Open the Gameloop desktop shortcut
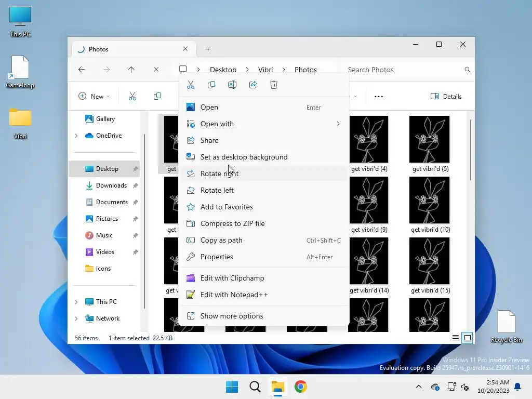 pos(20,72)
